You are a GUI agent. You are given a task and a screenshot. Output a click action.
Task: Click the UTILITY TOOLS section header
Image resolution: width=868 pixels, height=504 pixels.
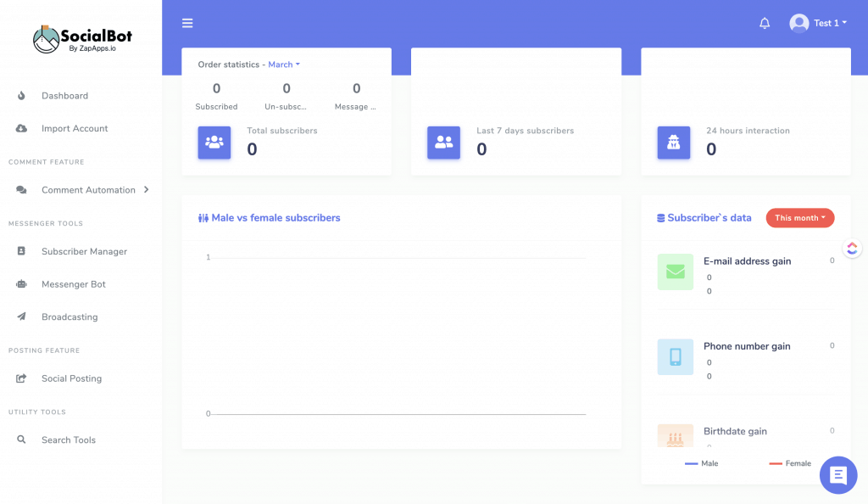click(37, 412)
